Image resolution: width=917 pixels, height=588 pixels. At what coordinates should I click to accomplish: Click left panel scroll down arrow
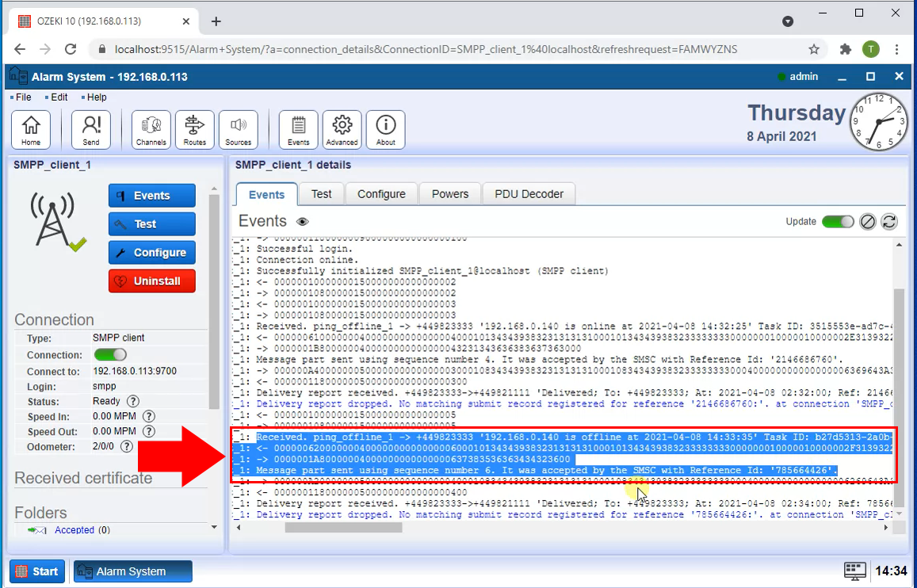[x=214, y=527]
